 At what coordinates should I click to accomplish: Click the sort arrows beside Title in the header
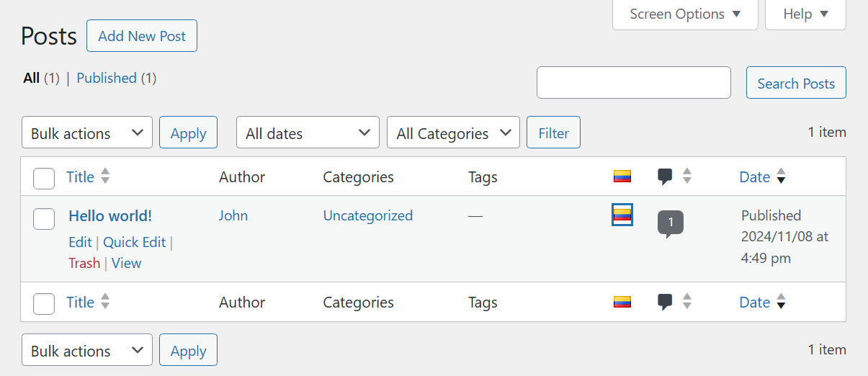coord(105,176)
